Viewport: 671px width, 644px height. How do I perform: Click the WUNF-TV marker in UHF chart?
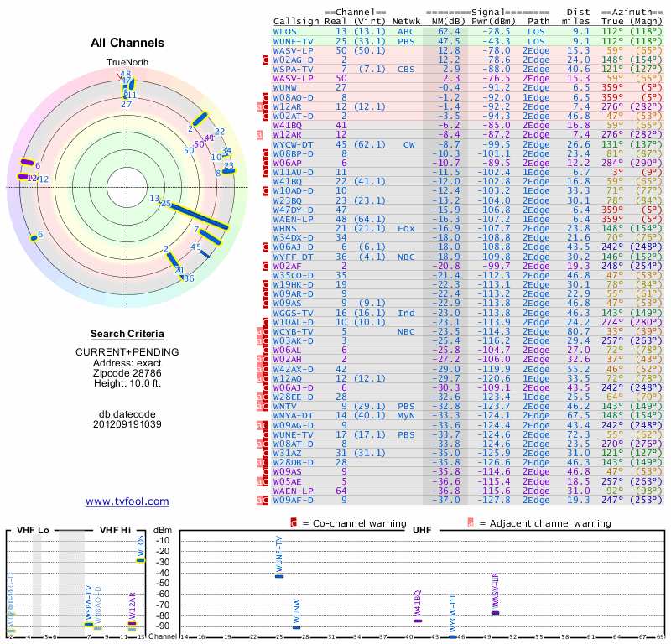[279, 576]
